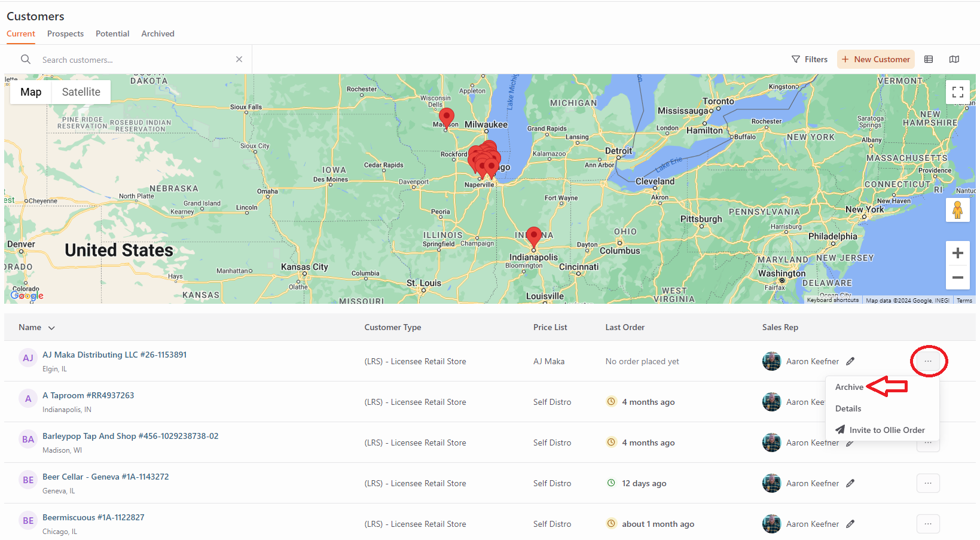The height and width of the screenshot is (540, 980).
Task: Click the AJ avatar badge
Action: pos(28,358)
